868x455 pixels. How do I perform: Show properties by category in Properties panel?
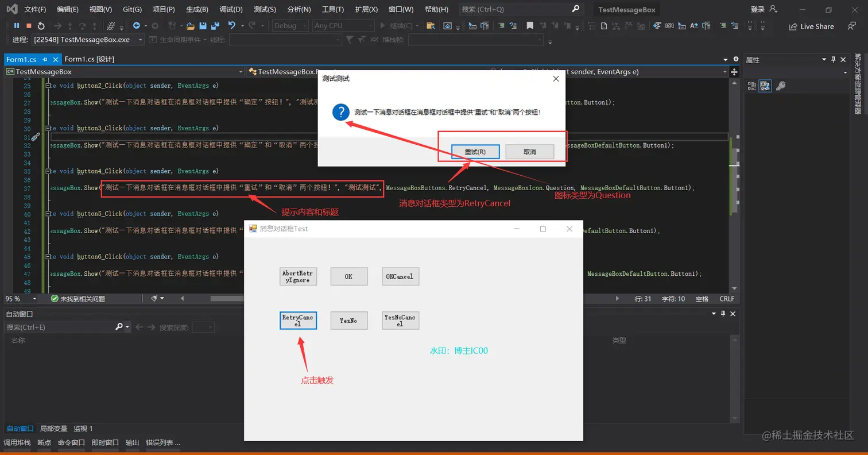point(752,86)
